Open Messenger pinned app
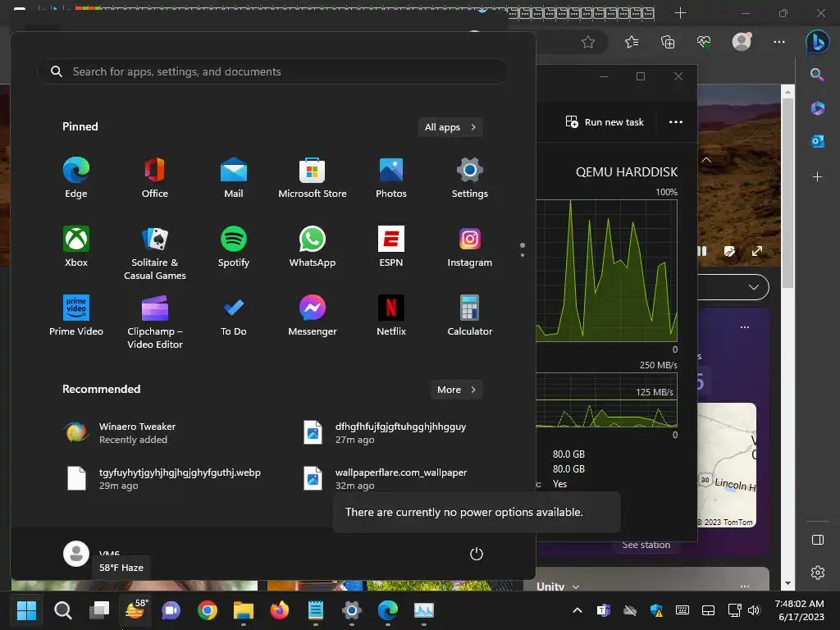840x630 pixels. pos(313,316)
